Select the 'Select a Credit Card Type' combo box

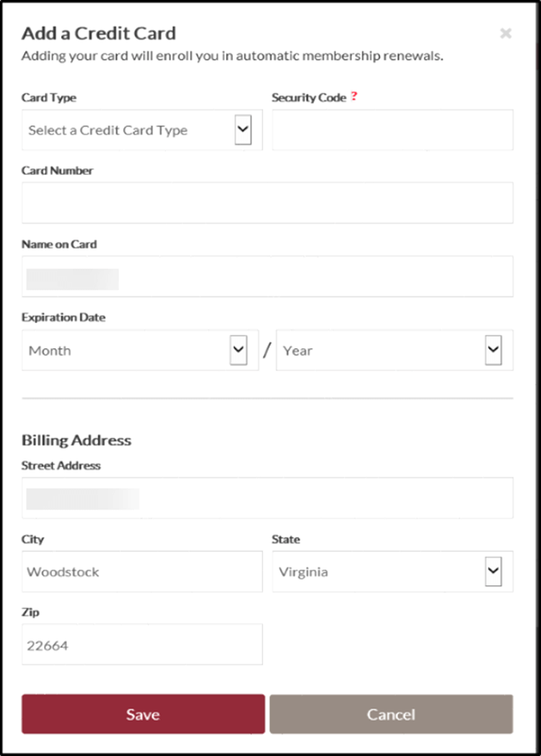(142, 130)
